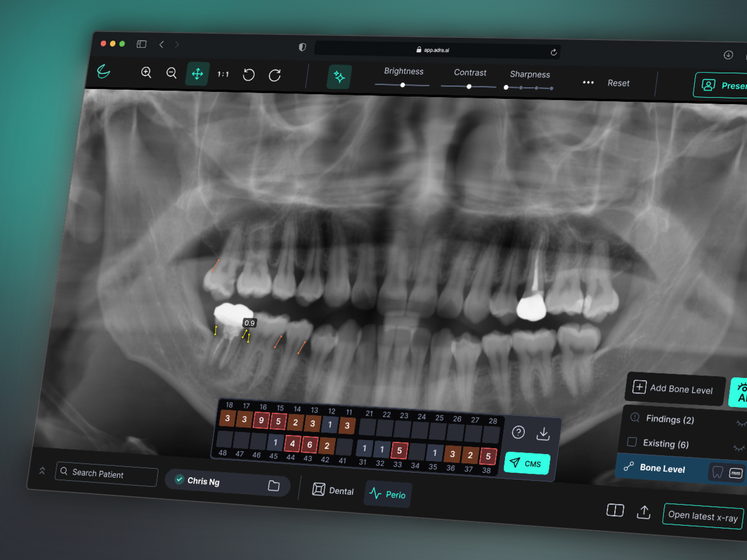
Task: Click the share/export icon
Action: tap(644, 512)
